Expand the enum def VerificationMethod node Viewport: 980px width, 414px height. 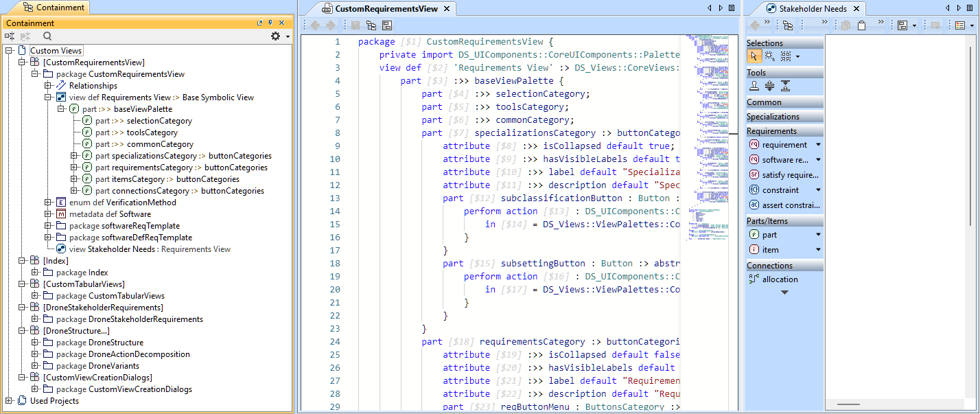click(x=49, y=203)
